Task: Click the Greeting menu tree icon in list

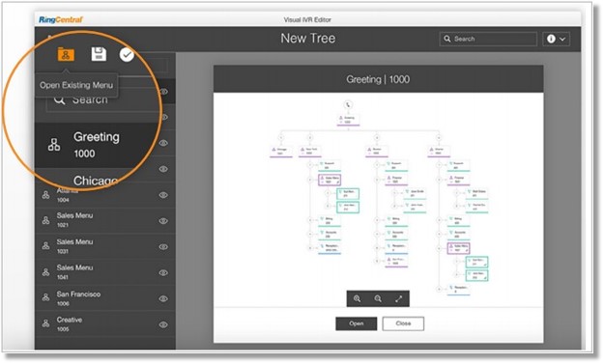Action: tap(54, 144)
